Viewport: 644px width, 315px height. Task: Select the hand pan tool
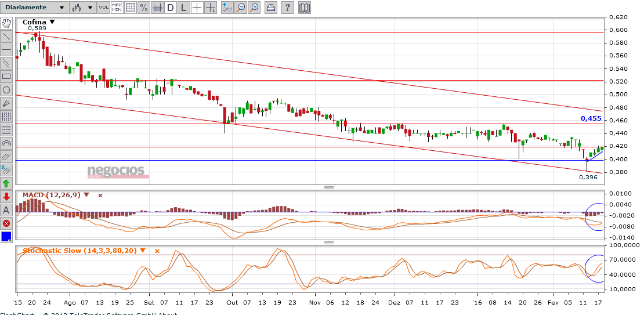[6, 23]
